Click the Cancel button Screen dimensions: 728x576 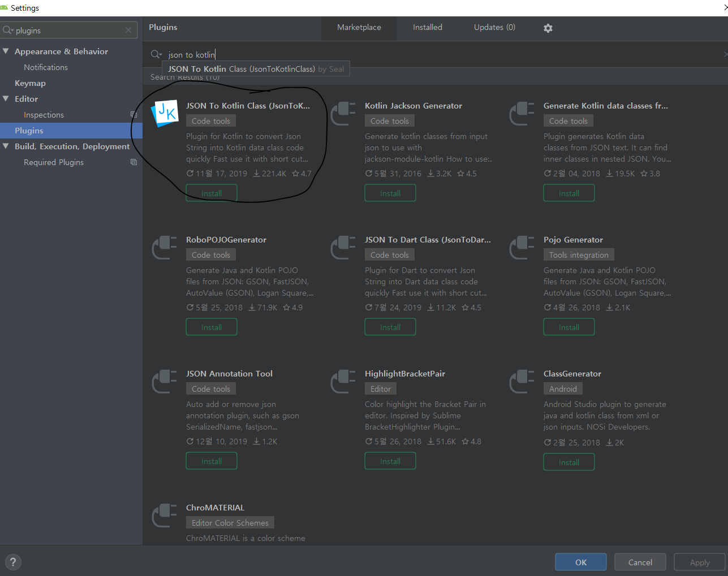640,562
